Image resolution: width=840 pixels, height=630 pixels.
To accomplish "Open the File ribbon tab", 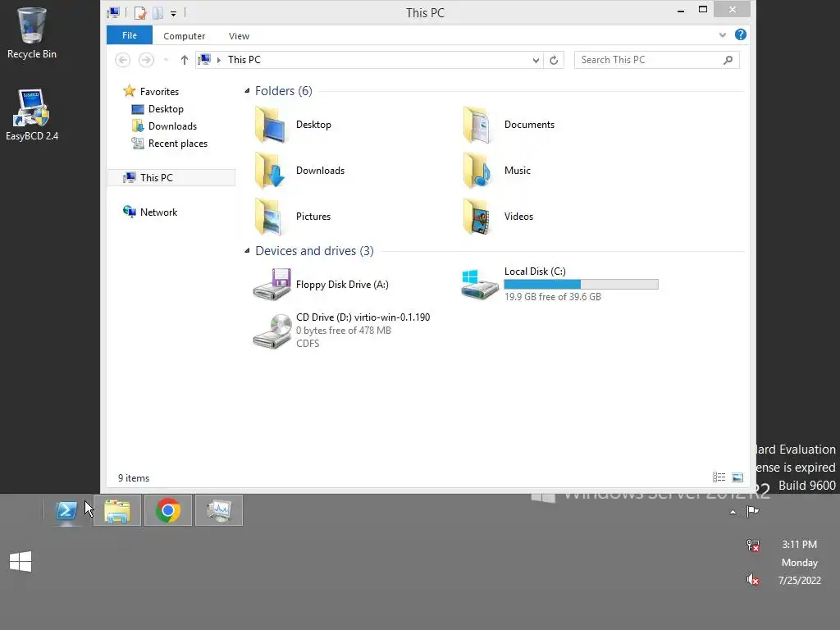I will [x=130, y=35].
